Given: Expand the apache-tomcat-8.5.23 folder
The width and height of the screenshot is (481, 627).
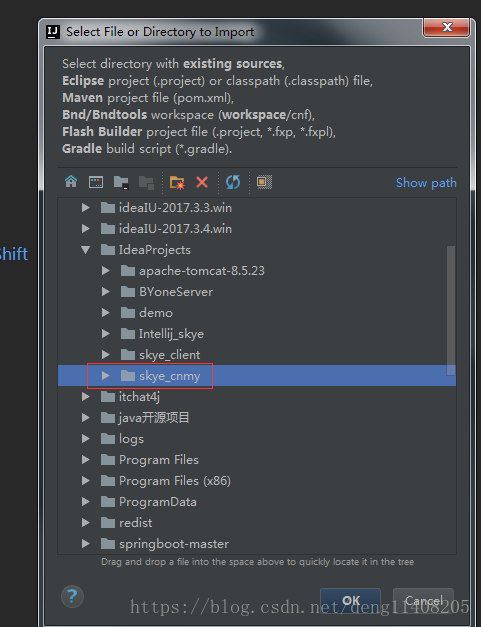Looking at the screenshot, I should 106,271.
